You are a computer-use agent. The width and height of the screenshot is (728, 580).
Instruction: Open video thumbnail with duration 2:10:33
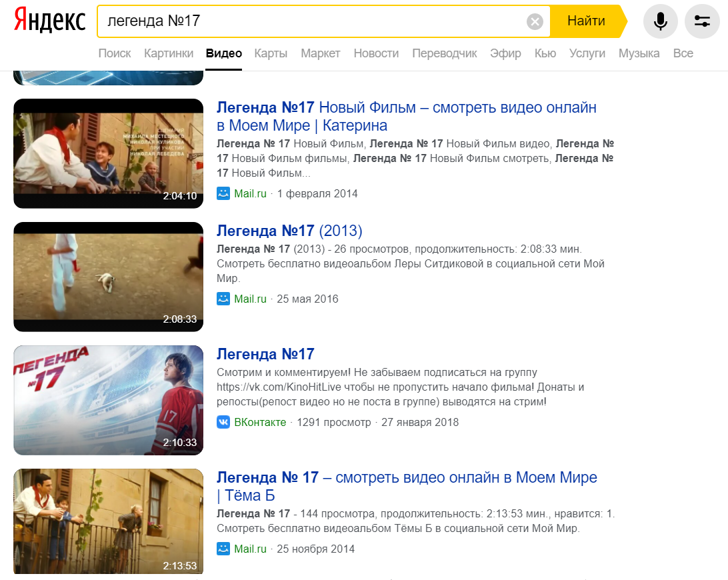[108, 400]
